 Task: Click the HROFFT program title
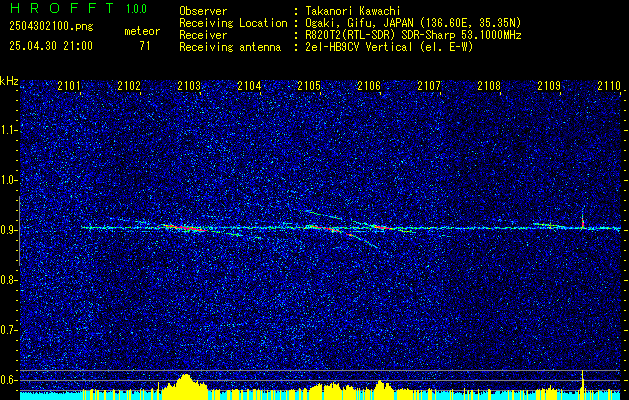tap(63, 8)
